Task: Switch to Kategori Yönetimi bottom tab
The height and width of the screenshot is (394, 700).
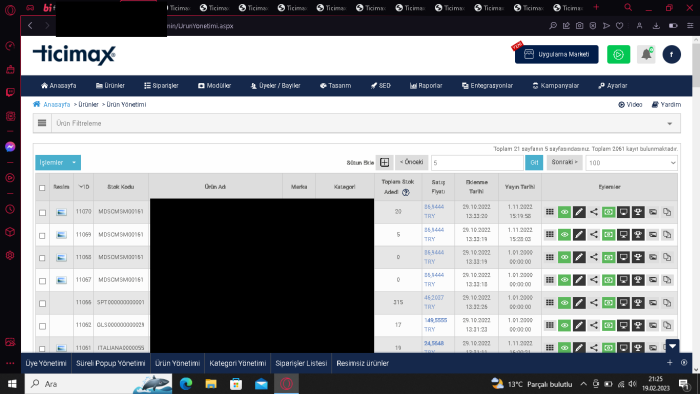Action: click(238, 363)
